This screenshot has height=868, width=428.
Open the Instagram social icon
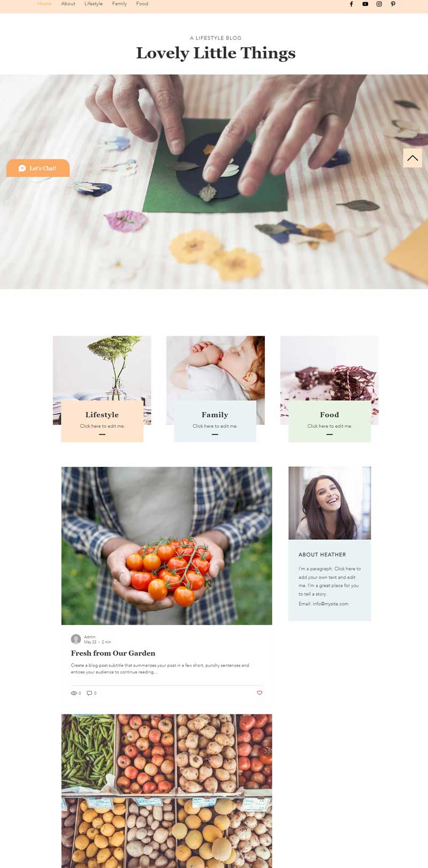(379, 4)
